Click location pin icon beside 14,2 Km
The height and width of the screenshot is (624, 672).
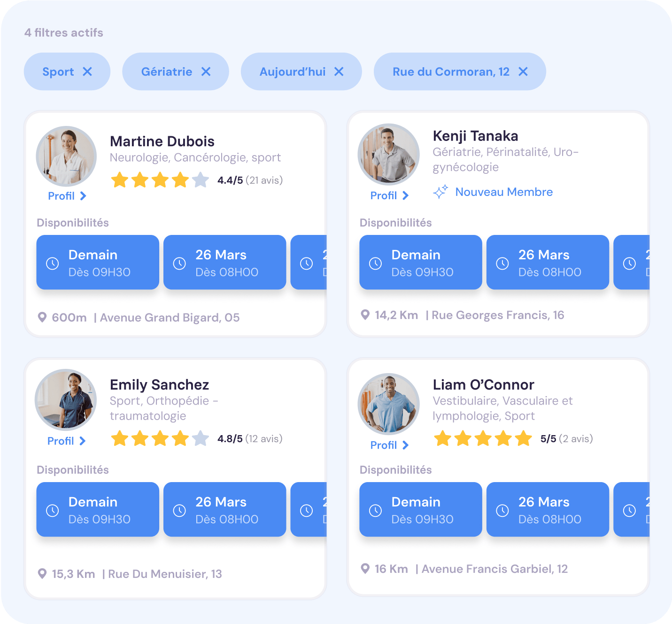pyautogui.click(x=365, y=315)
